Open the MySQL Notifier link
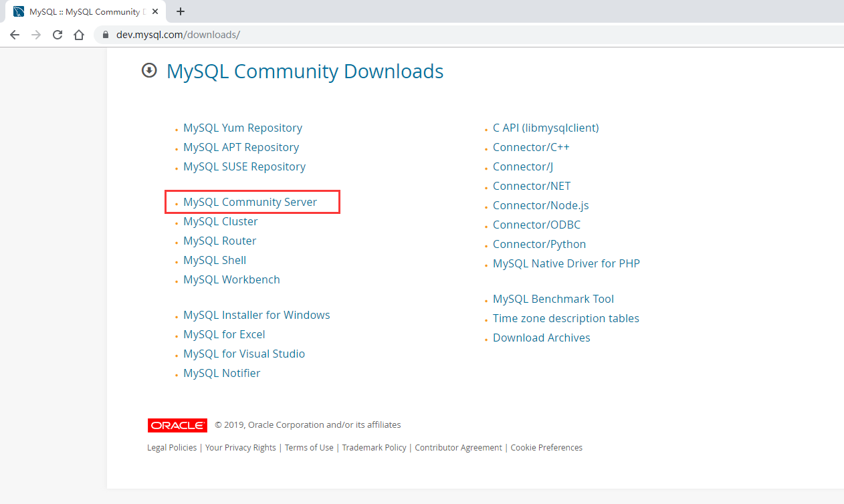Screen dimensions: 844x504 point(222,373)
